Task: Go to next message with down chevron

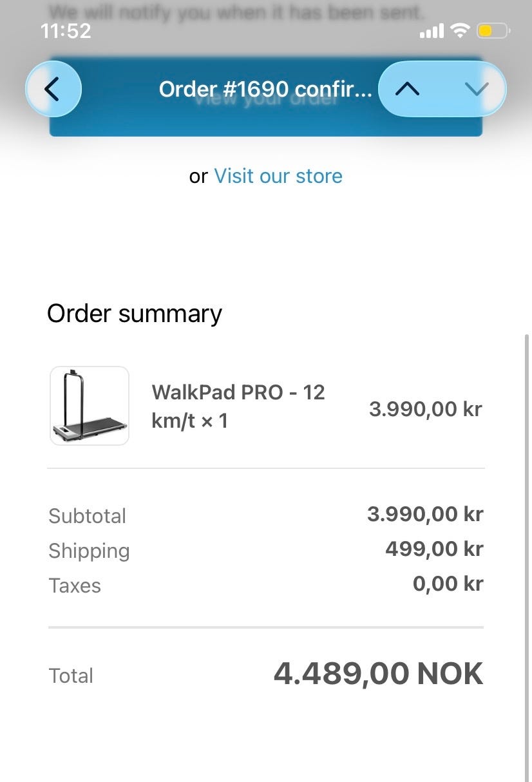Action: (476, 89)
